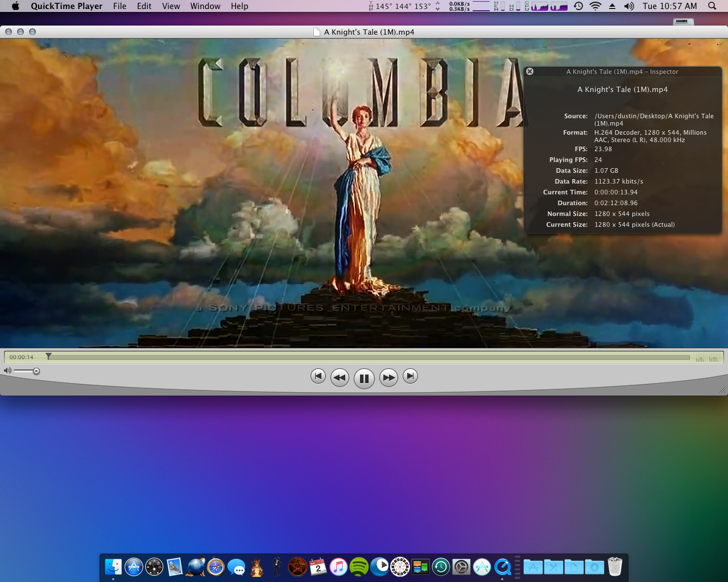Click the eject menu bar icon
This screenshot has height=582, width=728.
(x=612, y=6)
